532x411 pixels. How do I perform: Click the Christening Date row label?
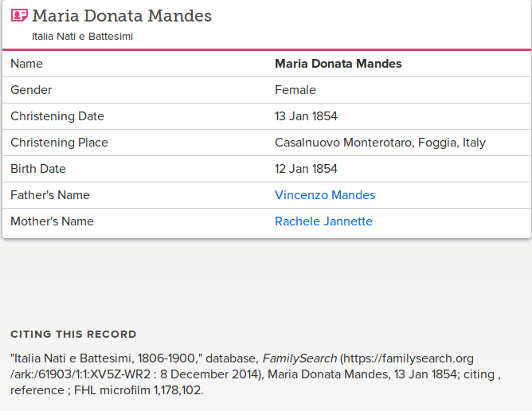[57, 116]
